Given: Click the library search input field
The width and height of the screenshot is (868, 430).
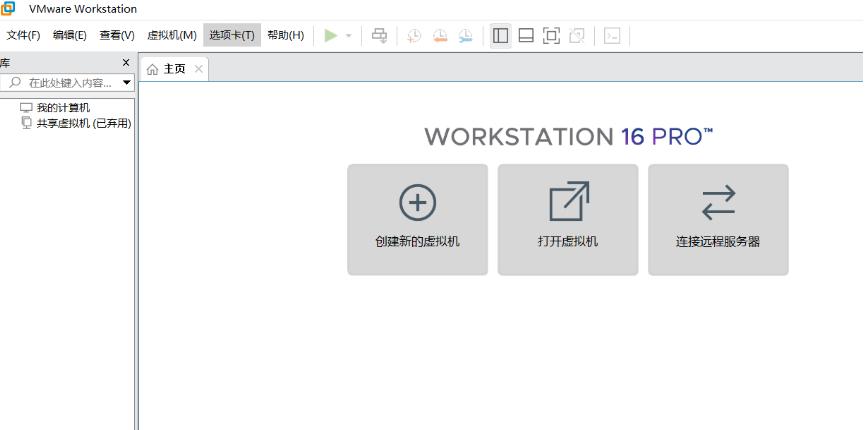Looking at the screenshot, I should click(66, 82).
